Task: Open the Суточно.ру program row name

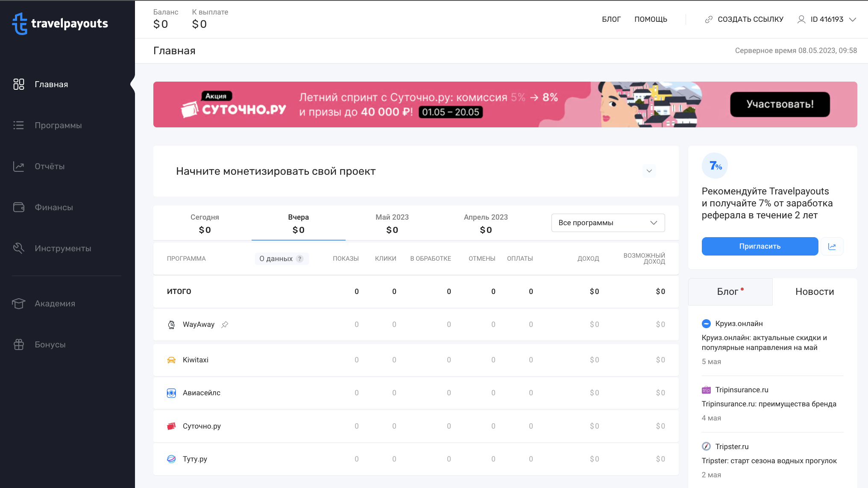Action: pos(202,426)
